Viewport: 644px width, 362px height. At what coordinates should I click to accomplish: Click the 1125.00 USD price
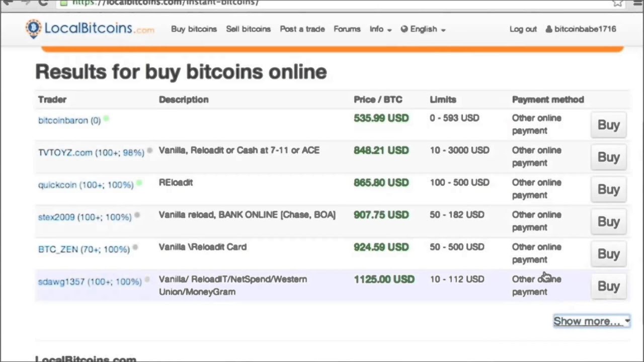click(x=384, y=279)
